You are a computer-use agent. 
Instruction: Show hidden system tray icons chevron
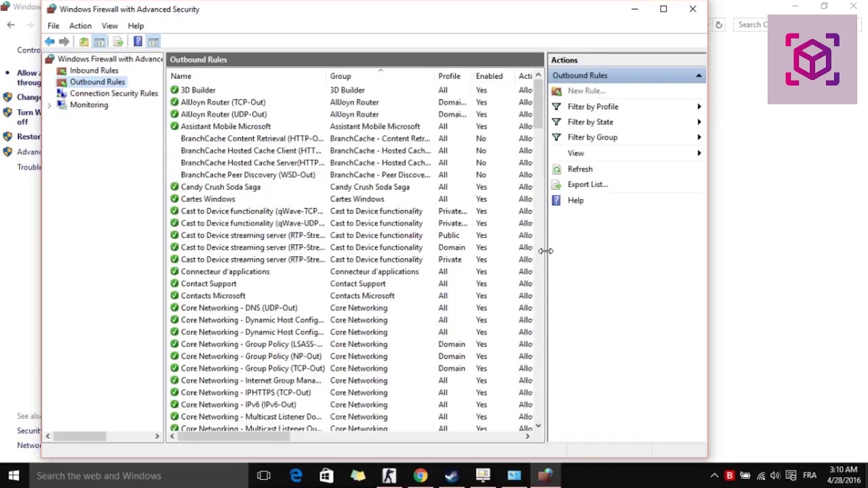(x=714, y=476)
